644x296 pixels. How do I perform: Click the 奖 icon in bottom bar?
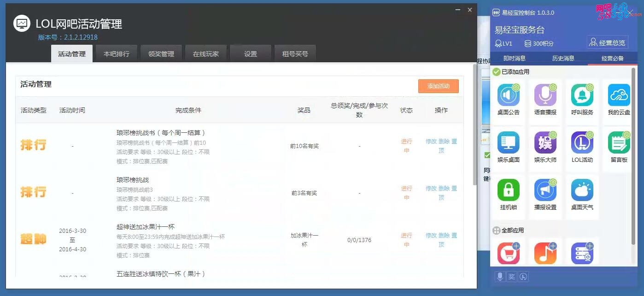512,277
